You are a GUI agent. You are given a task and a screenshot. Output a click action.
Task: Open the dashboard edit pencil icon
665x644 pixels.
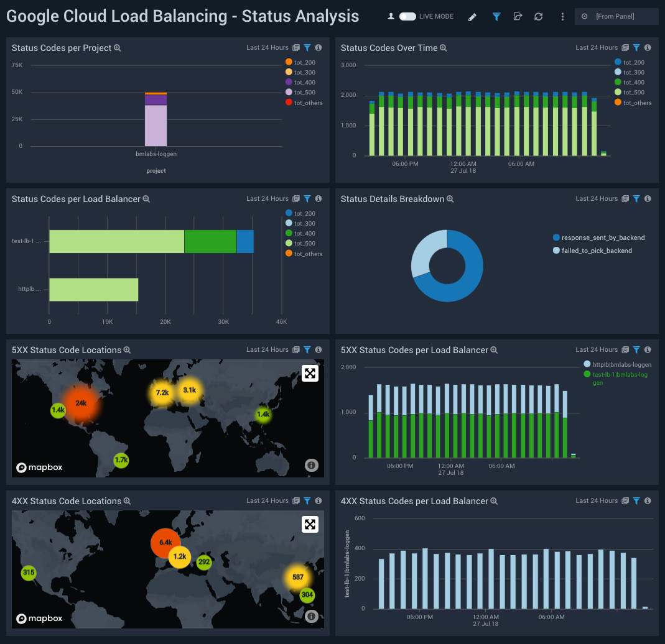[472, 16]
